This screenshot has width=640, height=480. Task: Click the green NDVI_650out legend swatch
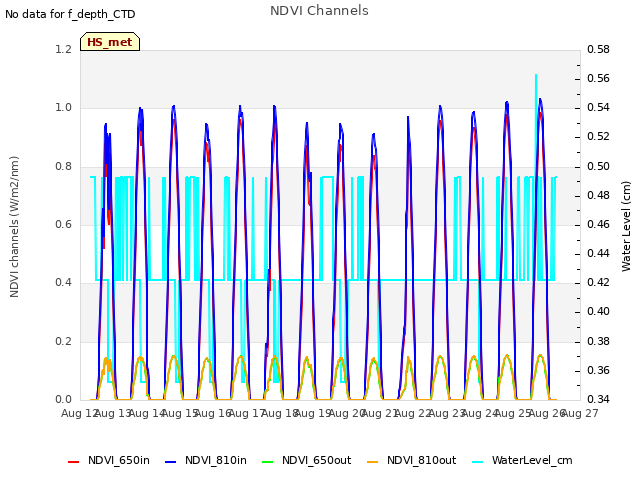[267, 462]
